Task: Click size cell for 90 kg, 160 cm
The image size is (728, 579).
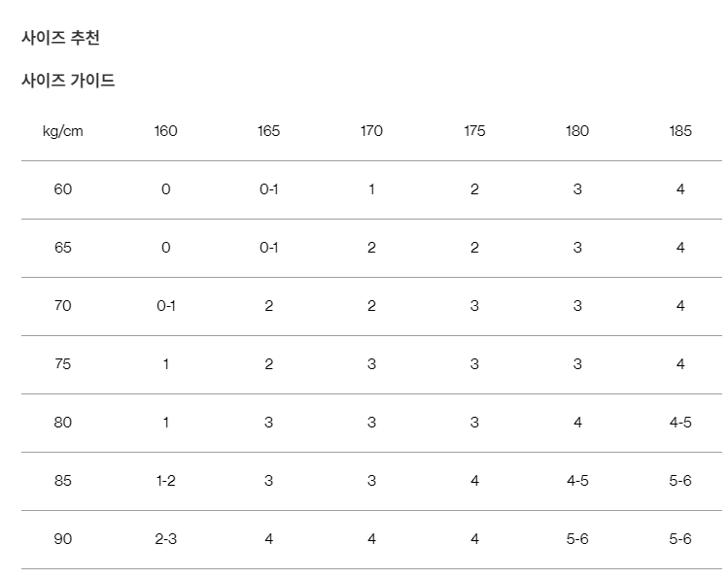Action: coord(166,539)
